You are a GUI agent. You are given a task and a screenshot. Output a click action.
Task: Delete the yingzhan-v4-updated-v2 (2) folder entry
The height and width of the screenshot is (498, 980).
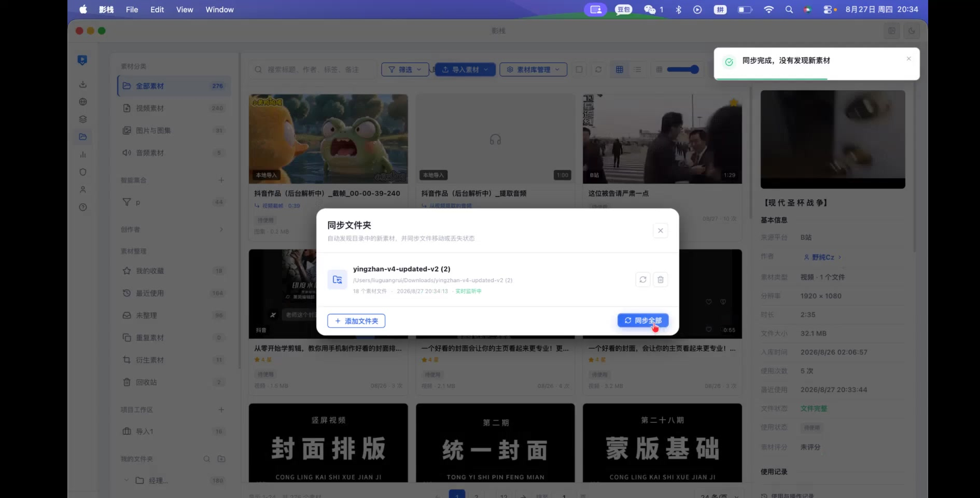click(x=660, y=280)
